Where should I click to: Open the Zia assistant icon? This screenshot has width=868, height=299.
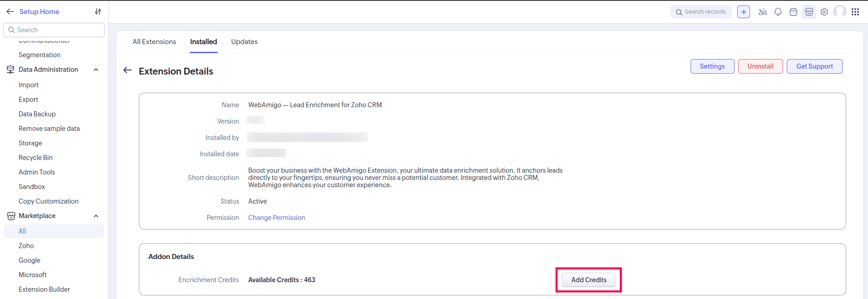point(762,12)
